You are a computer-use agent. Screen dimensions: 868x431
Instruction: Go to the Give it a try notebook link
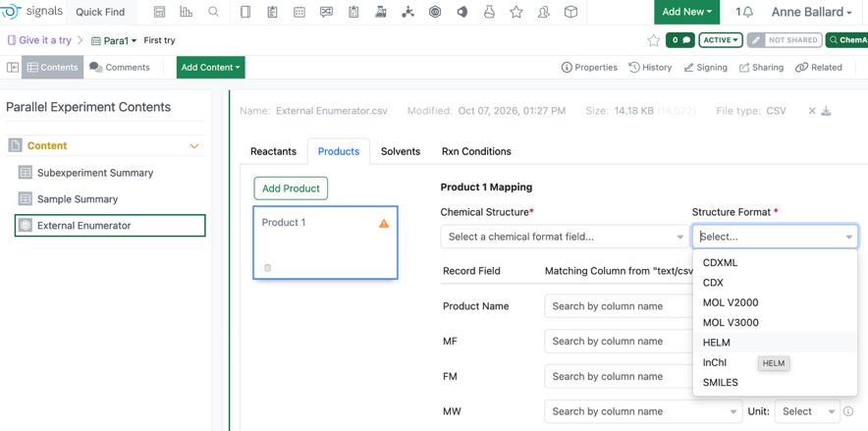coord(39,40)
